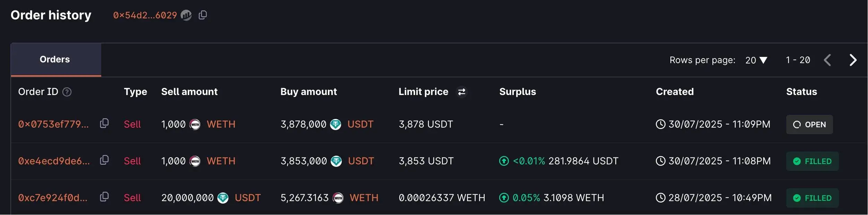Switch to the Orders tab
Screen dimensions: 868x215
click(x=55, y=59)
